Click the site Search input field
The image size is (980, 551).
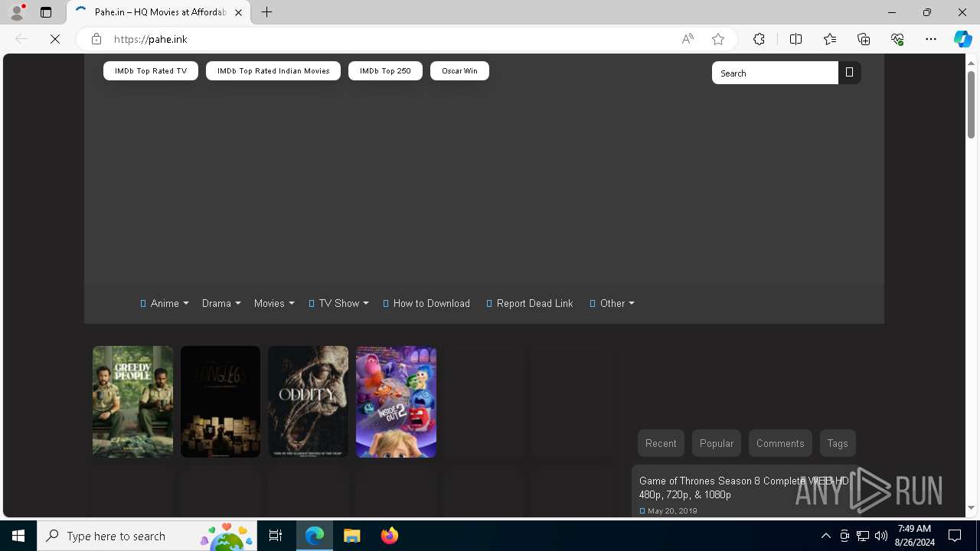click(775, 73)
